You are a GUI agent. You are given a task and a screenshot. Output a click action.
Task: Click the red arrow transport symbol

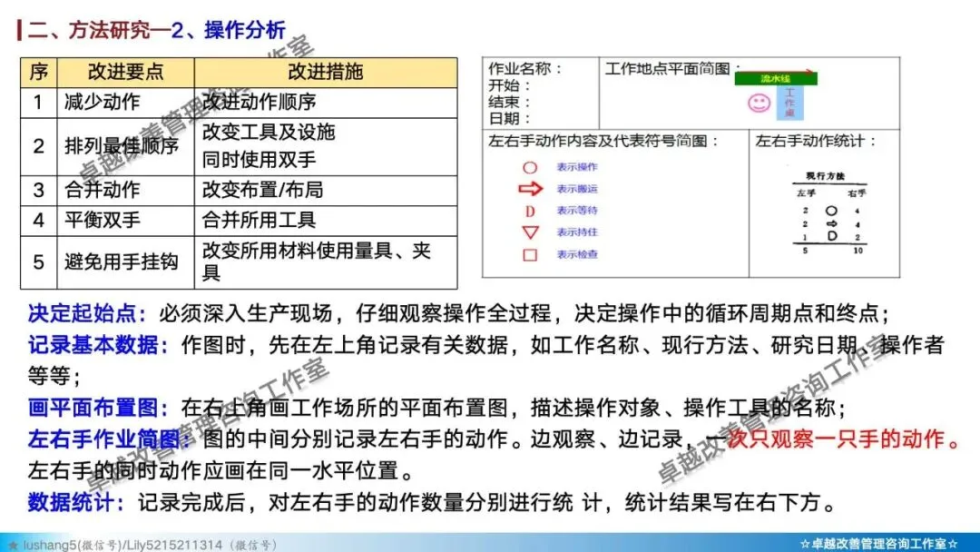(x=531, y=188)
